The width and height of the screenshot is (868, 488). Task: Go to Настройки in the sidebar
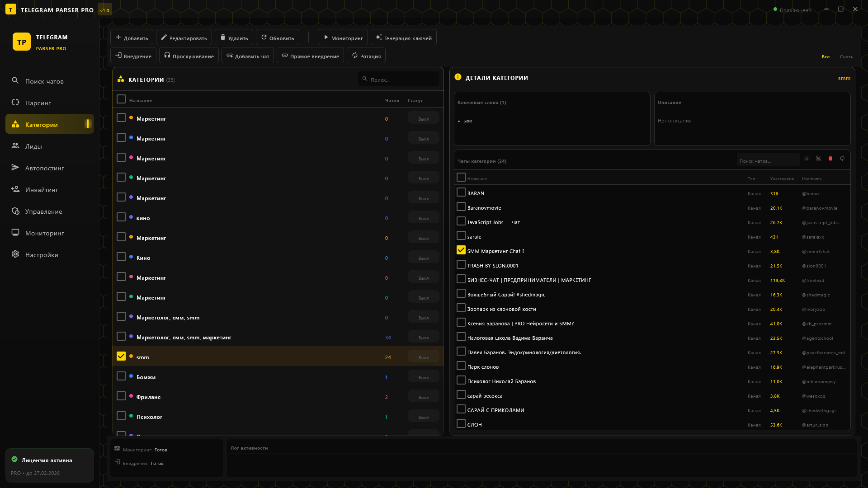[x=42, y=255]
